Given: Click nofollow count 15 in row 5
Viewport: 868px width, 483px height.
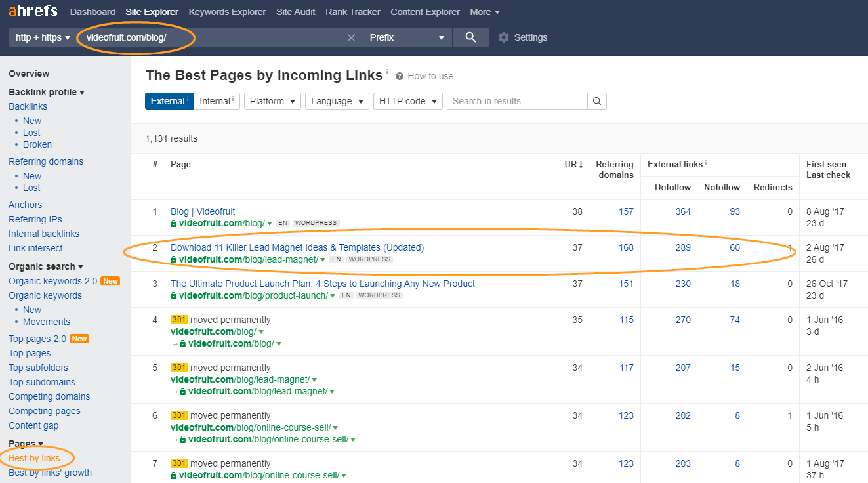Looking at the screenshot, I should pos(735,367).
